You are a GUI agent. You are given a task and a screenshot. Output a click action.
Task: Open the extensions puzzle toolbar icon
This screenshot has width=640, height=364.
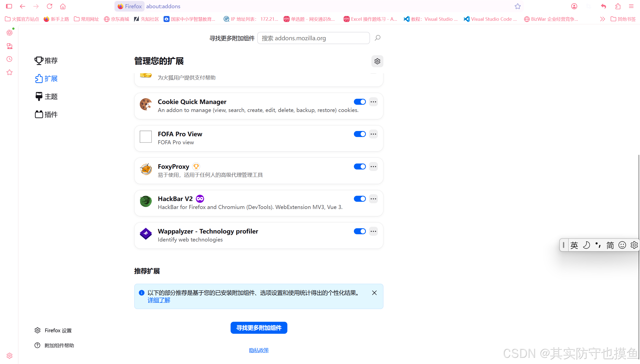[x=618, y=6]
